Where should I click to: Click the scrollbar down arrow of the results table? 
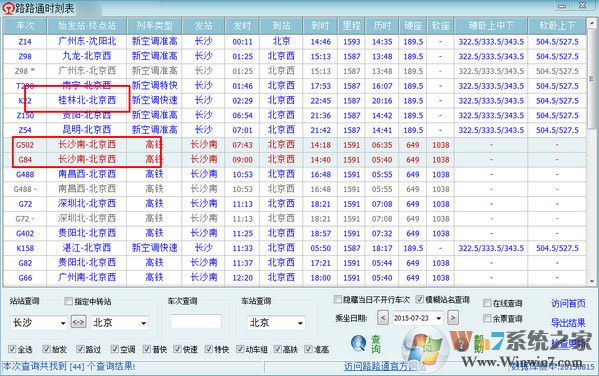[591, 282]
